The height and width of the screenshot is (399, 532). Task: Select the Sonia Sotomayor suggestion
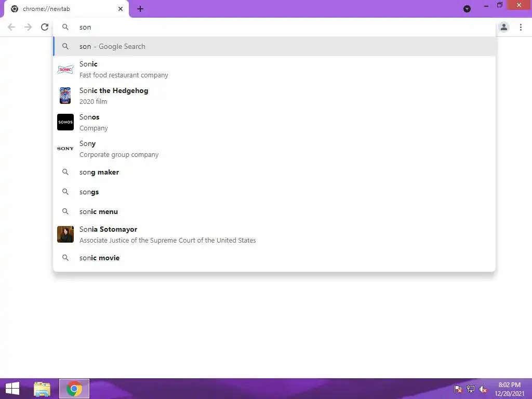[274, 235]
